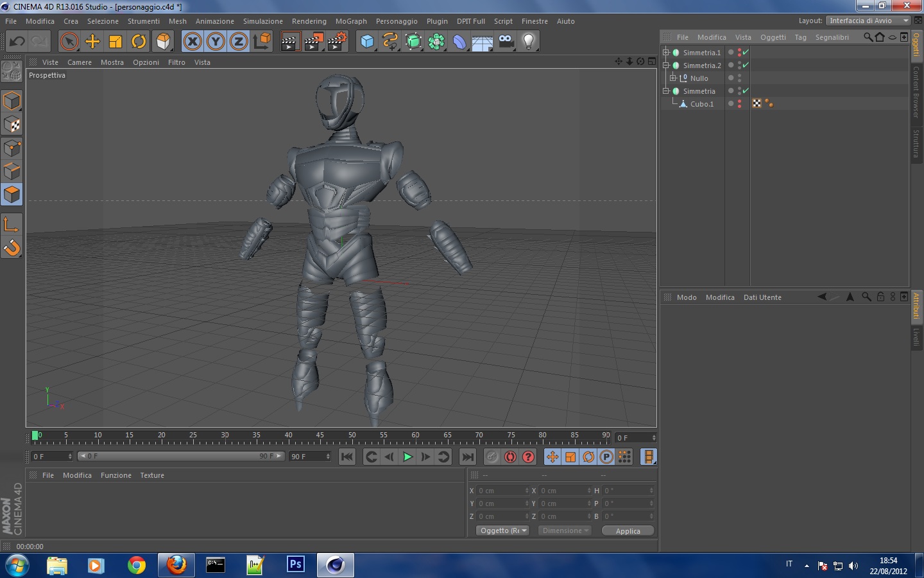Image resolution: width=924 pixels, height=578 pixels.
Task: Select the Scale tool icon
Action: [116, 42]
